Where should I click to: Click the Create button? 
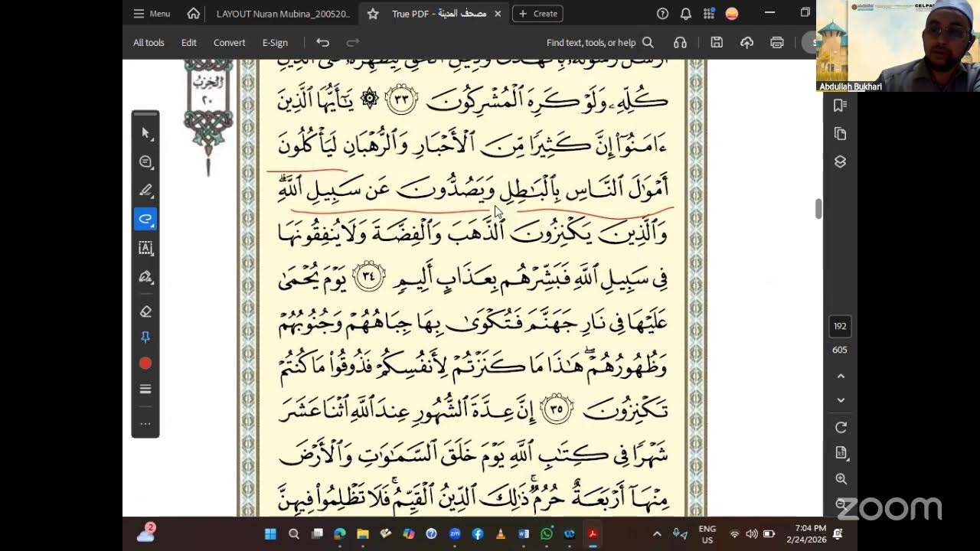pos(538,14)
